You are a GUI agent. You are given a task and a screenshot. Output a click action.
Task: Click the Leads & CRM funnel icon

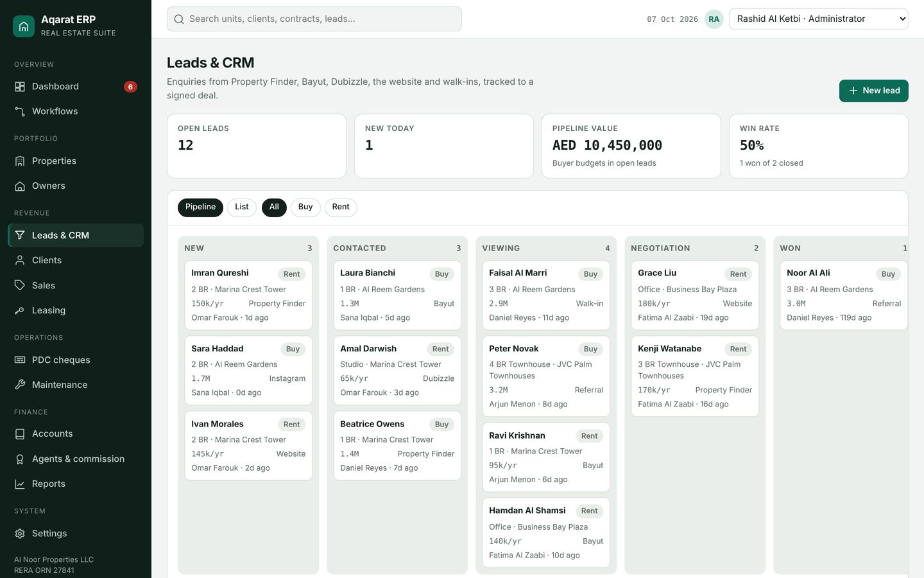point(20,236)
